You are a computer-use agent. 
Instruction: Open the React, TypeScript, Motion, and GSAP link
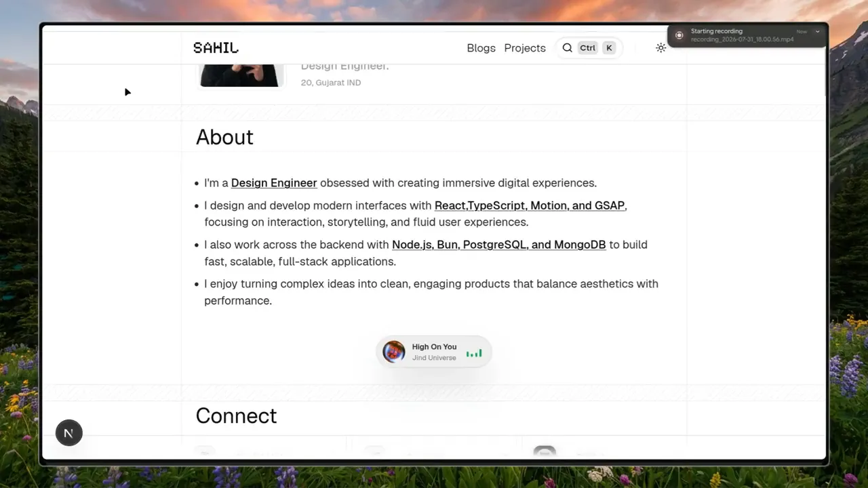point(530,205)
